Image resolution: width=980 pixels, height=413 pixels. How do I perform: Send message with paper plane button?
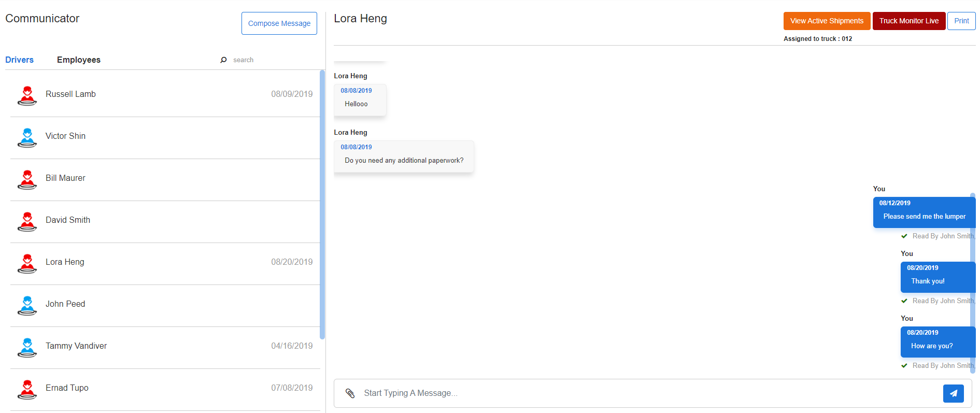[953, 393]
